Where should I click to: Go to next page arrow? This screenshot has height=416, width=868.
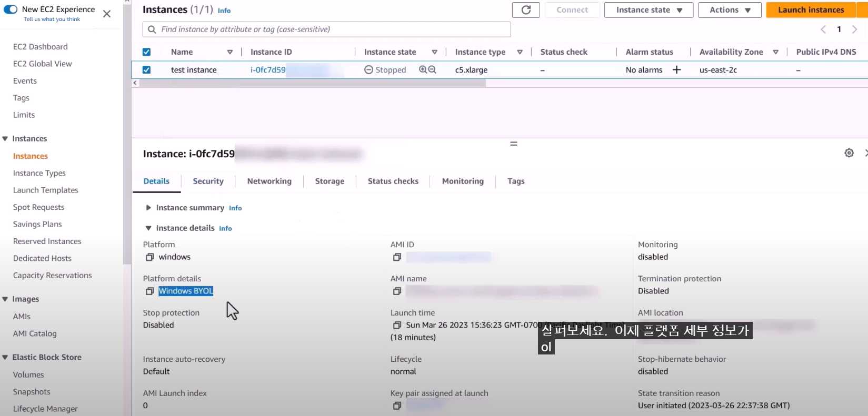coord(854,29)
